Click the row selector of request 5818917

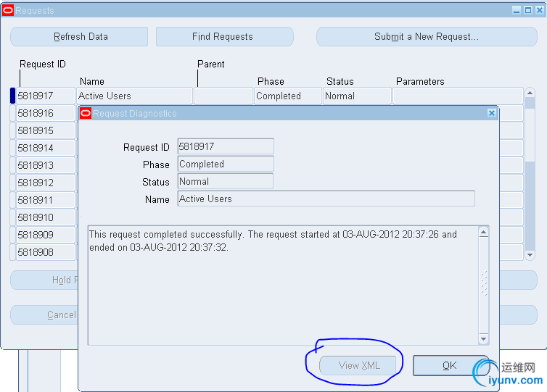[x=12, y=96]
